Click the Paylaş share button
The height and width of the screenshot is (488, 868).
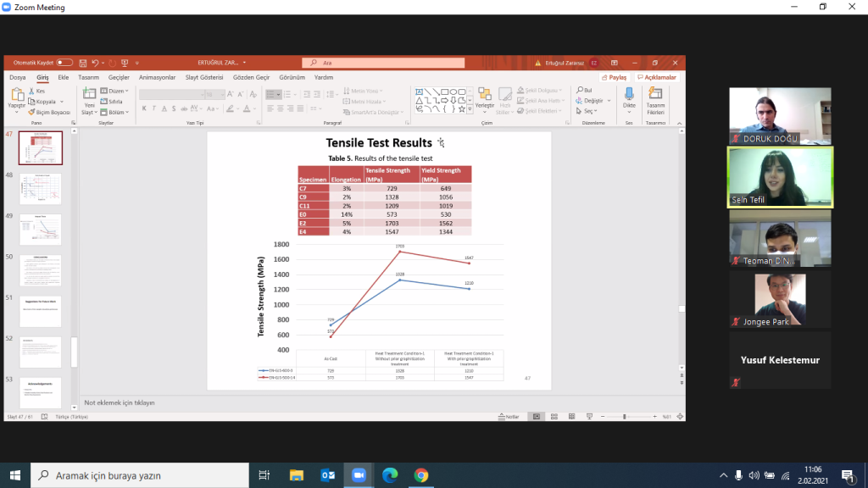[x=615, y=77]
